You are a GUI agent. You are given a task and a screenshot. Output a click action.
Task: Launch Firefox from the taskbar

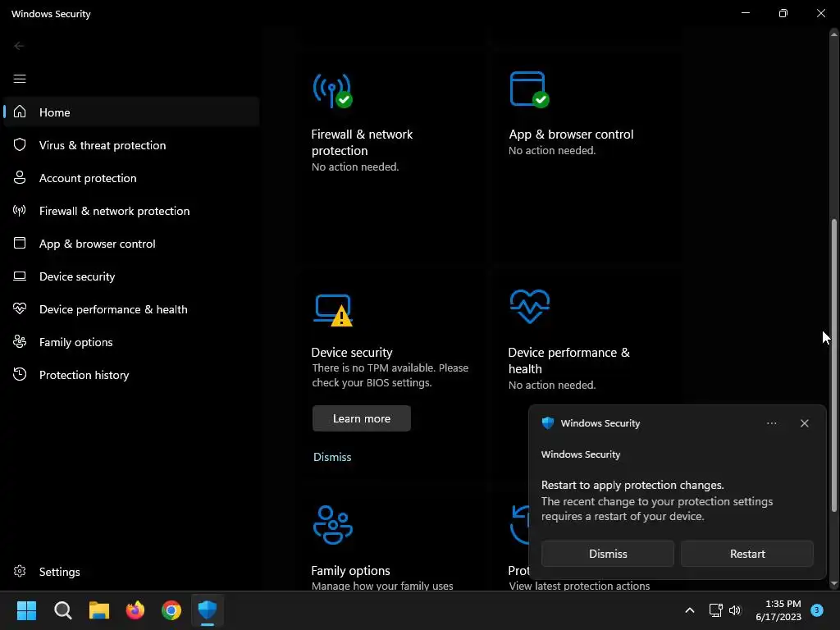(135, 610)
